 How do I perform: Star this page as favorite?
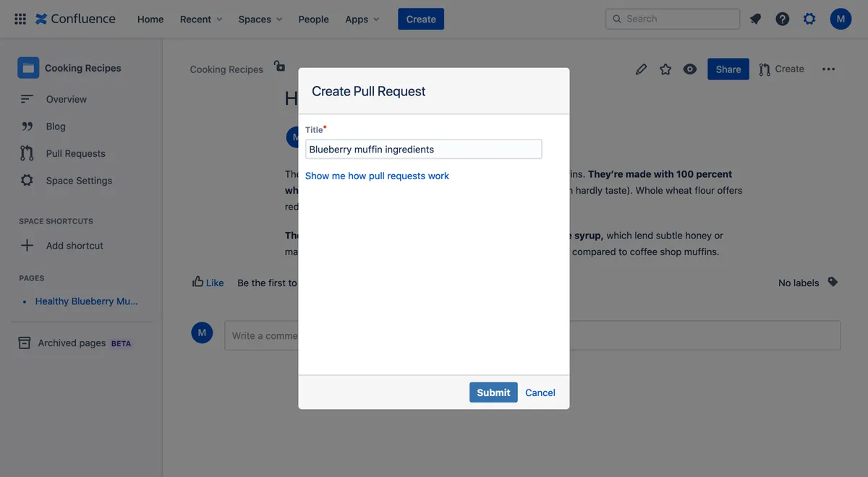[x=665, y=69]
